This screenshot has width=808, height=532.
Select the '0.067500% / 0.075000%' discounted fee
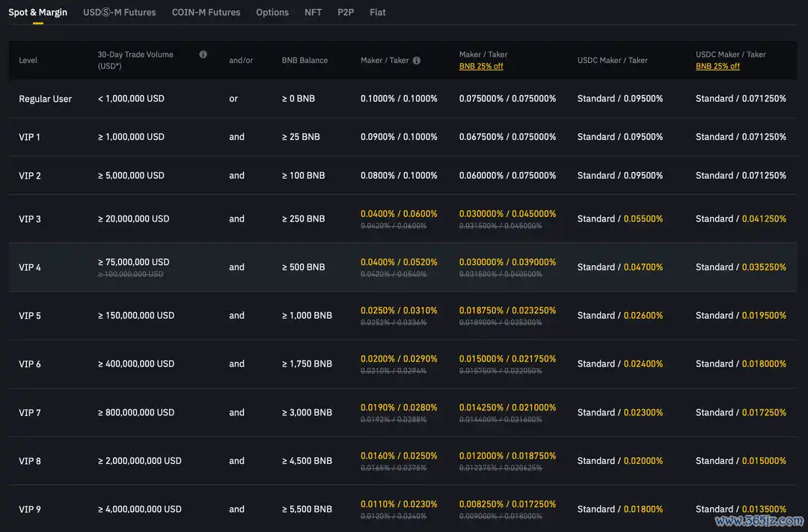(x=507, y=137)
